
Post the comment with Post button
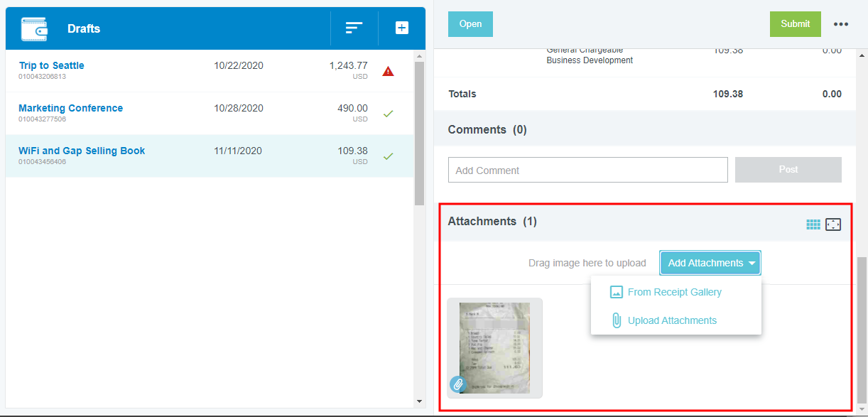(788, 170)
